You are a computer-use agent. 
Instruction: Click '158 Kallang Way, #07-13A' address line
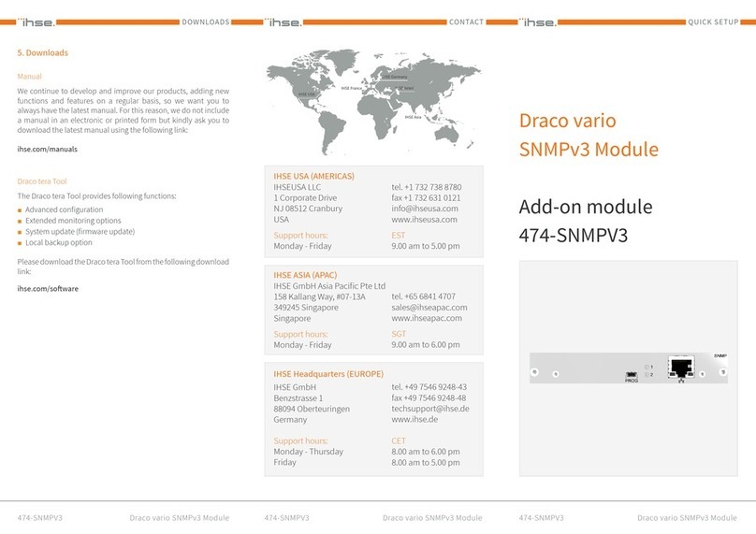[x=320, y=296]
